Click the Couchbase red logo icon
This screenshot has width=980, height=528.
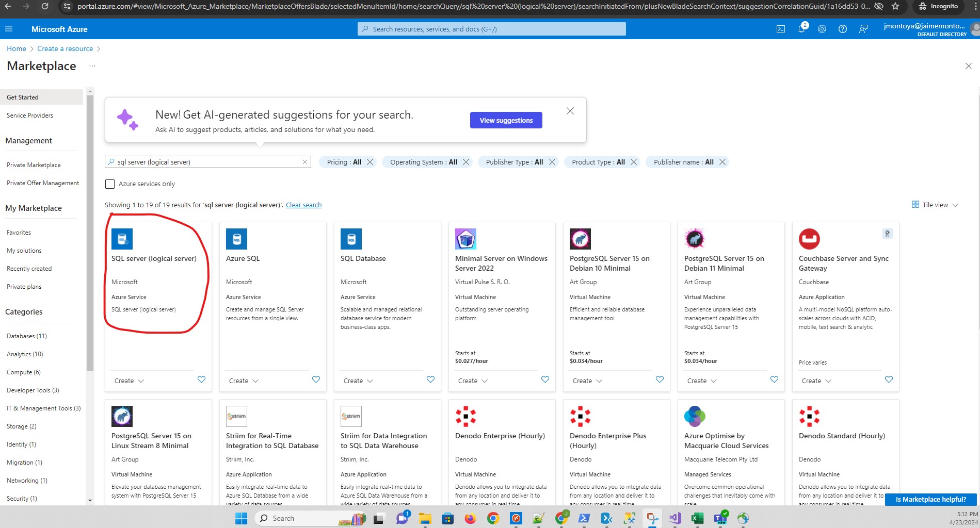[809, 239]
